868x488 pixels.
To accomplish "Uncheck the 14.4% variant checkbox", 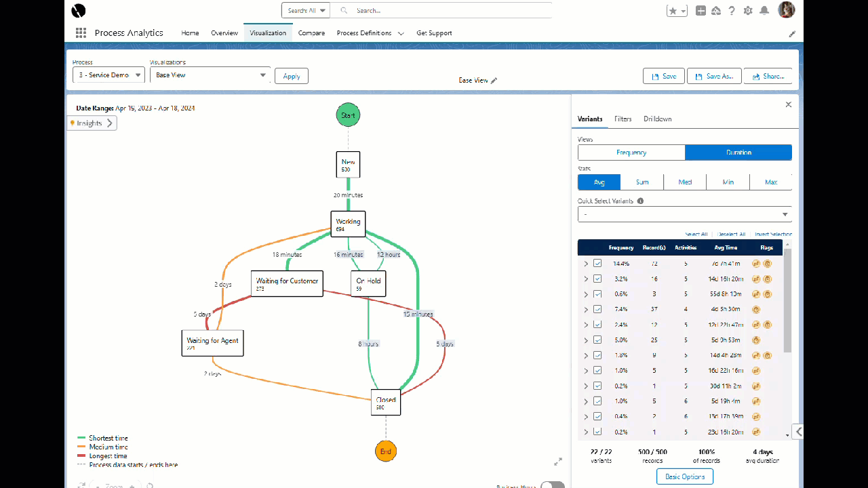I will coord(597,263).
